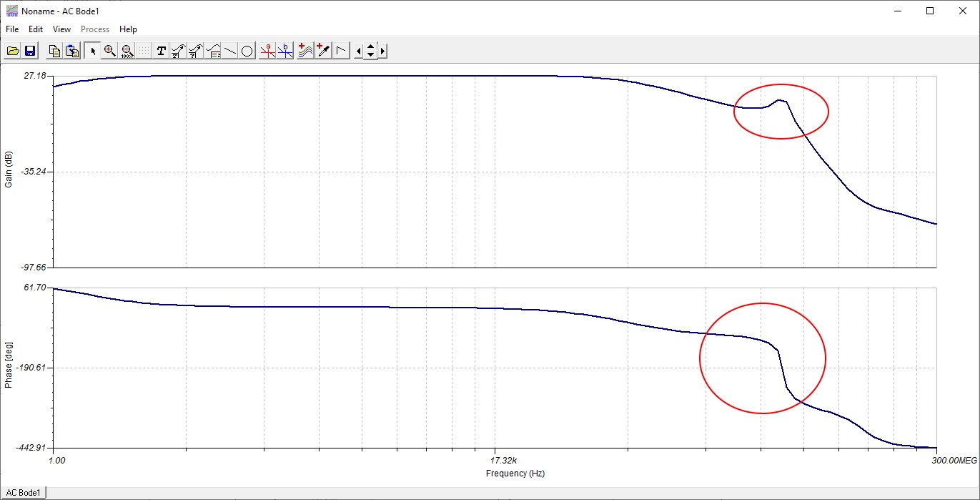This screenshot has height=500, width=980.
Task: Open the Edit menu
Action: tap(36, 29)
